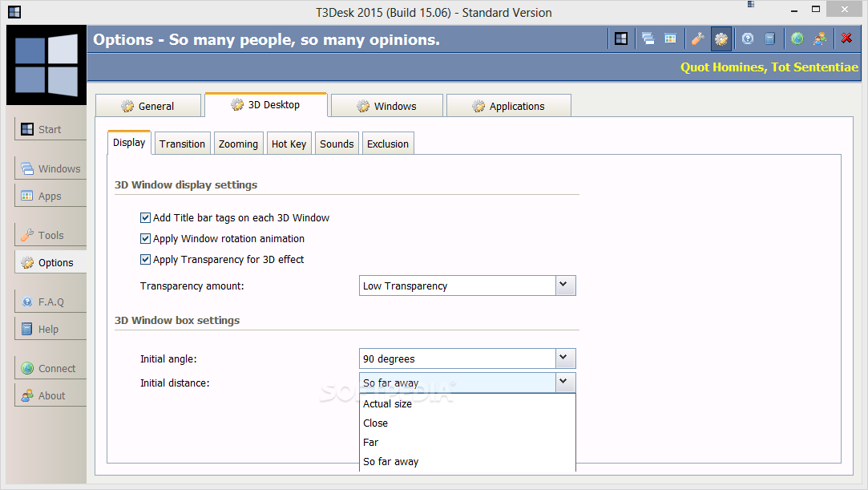Click the red X exit icon in the toolbar

846,38
